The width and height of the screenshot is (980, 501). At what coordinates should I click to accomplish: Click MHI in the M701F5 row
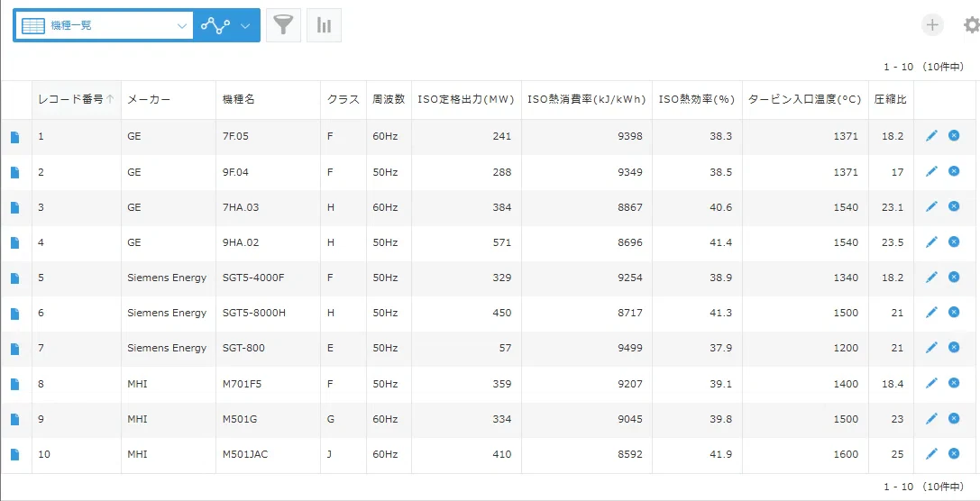click(137, 384)
